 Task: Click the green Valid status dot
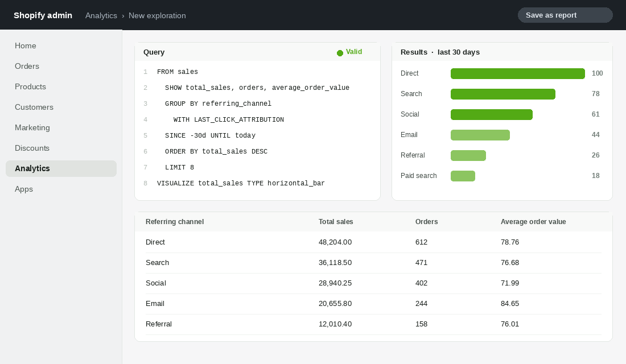click(340, 53)
